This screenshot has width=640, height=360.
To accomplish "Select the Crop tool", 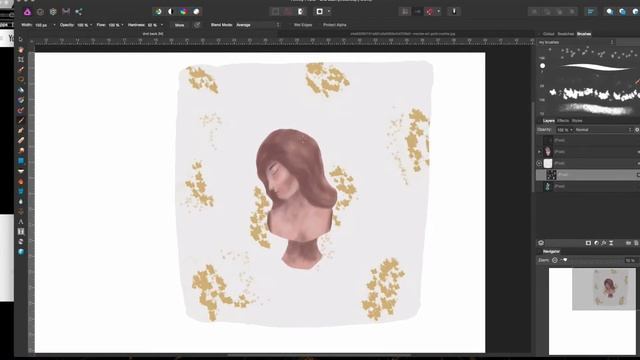I will (21, 60).
